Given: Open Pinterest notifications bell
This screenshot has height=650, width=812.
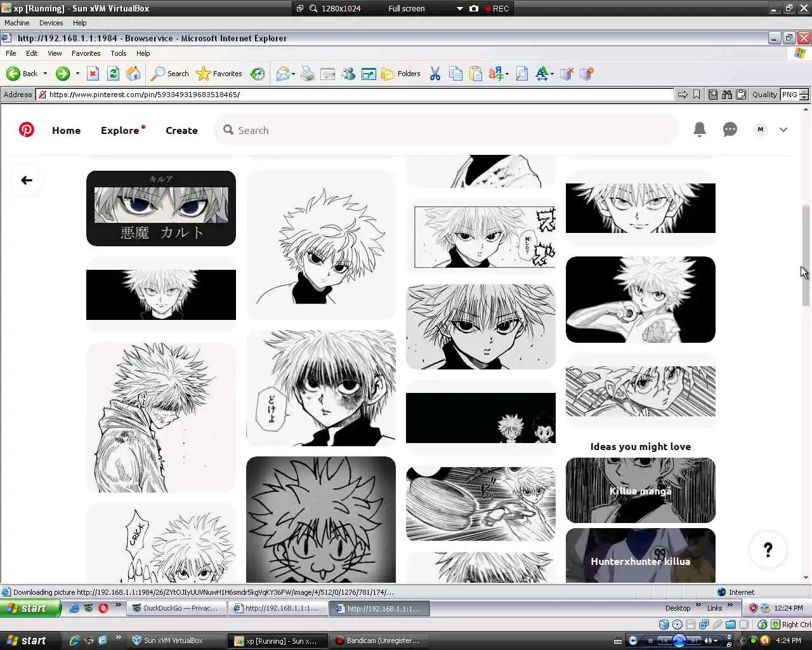Looking at the screenshot, I should pos(700,129).
